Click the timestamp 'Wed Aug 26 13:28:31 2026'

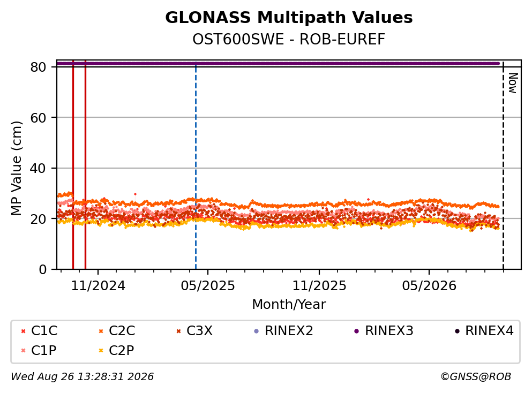pos(83,377)
